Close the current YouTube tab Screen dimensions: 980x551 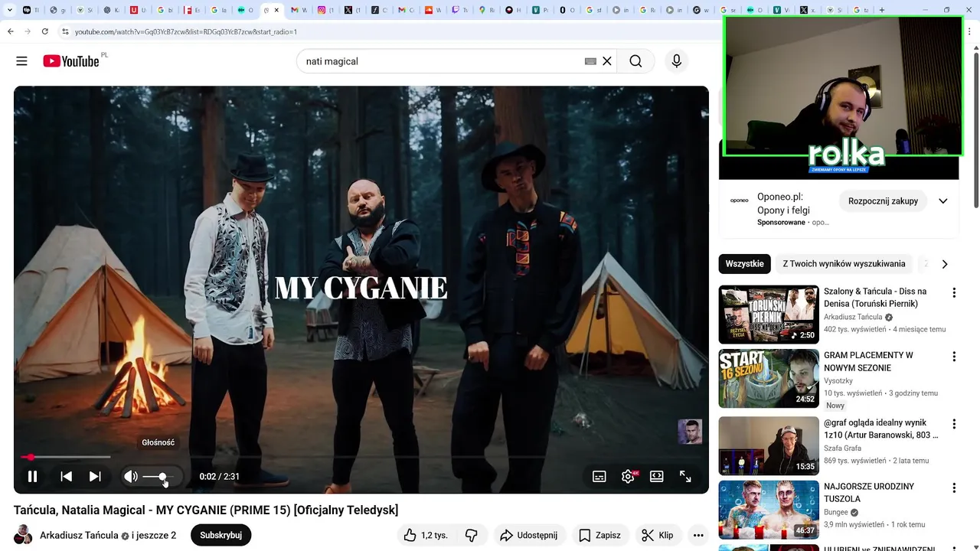coord(276,10)
